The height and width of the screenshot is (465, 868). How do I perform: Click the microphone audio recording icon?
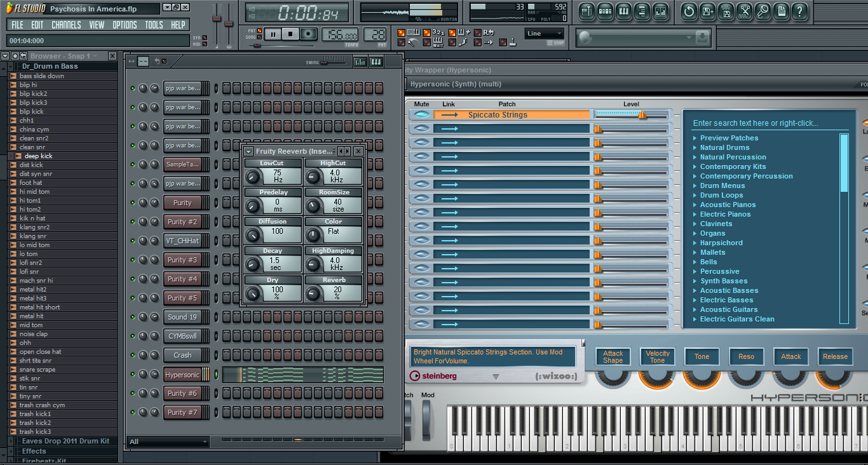763,11
